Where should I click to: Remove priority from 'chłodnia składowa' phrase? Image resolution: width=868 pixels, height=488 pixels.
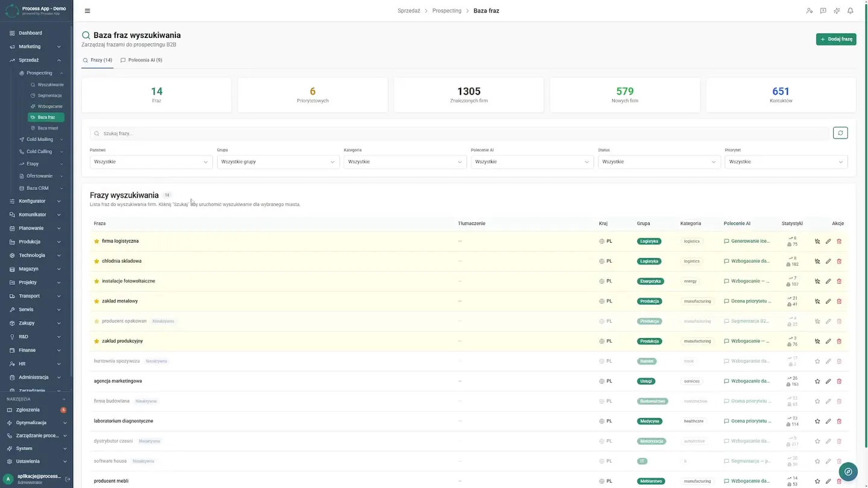click(817, 261)
